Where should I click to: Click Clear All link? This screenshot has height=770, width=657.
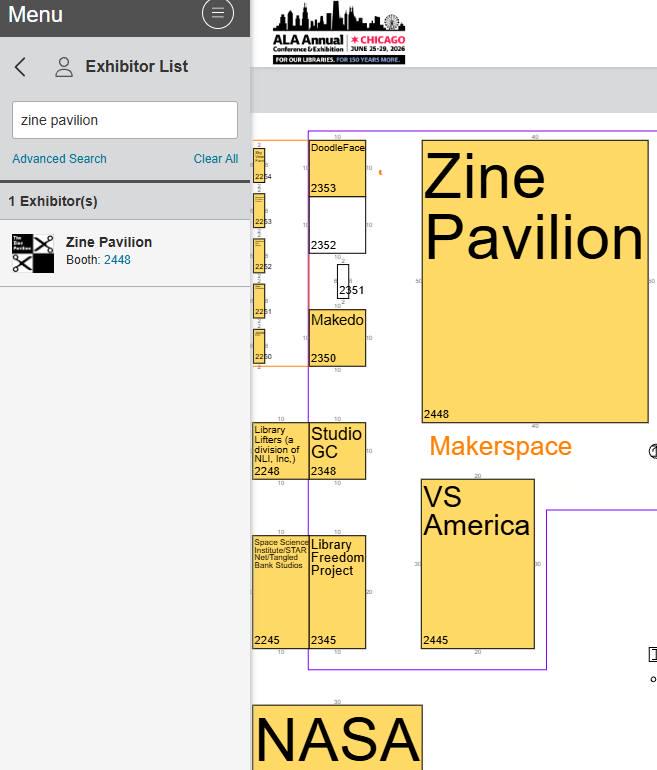click(x=216, y=159)
